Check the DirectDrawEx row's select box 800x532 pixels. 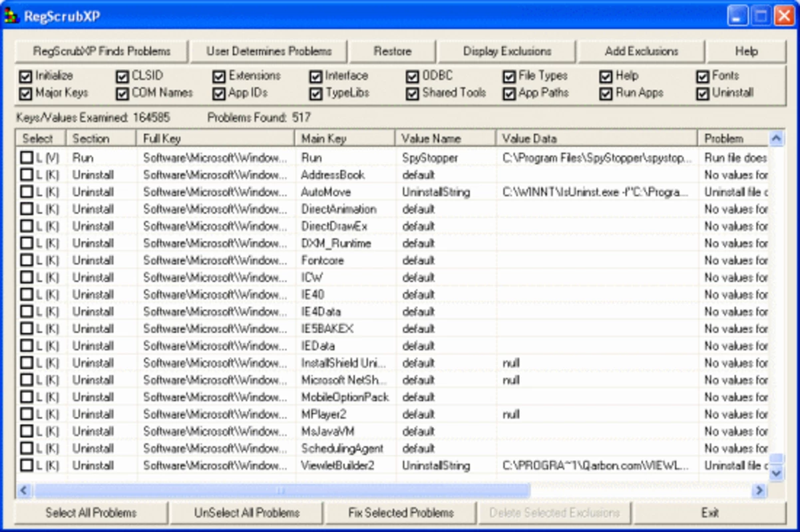pyautogui.click(x=27, y=226)
